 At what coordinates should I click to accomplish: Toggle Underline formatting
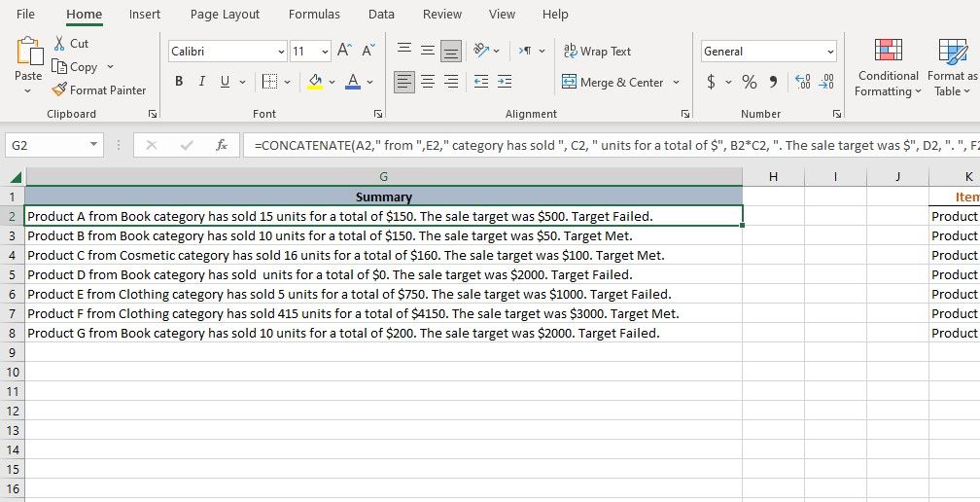tap(225, 82)
